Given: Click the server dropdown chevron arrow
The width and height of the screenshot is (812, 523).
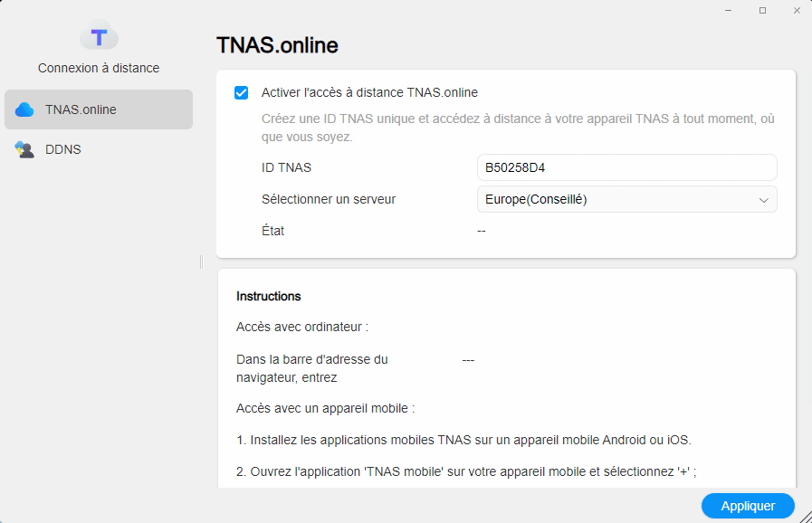Looking at the screenshot, I should [763, 200].
